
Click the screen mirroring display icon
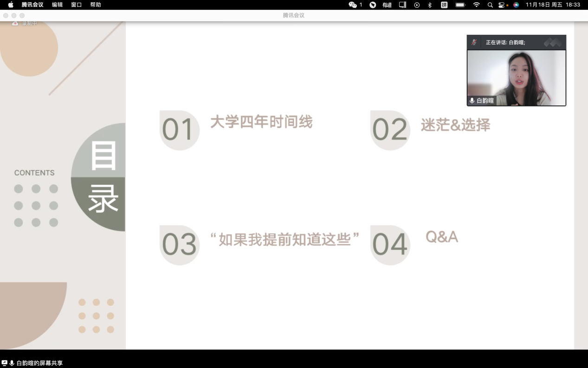(x=402, y=5)
